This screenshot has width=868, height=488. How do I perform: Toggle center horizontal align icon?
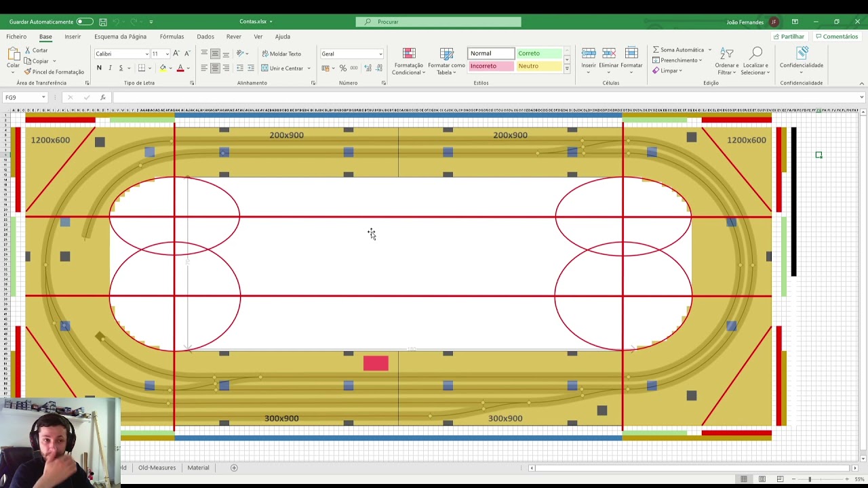(x=215, y=68)
